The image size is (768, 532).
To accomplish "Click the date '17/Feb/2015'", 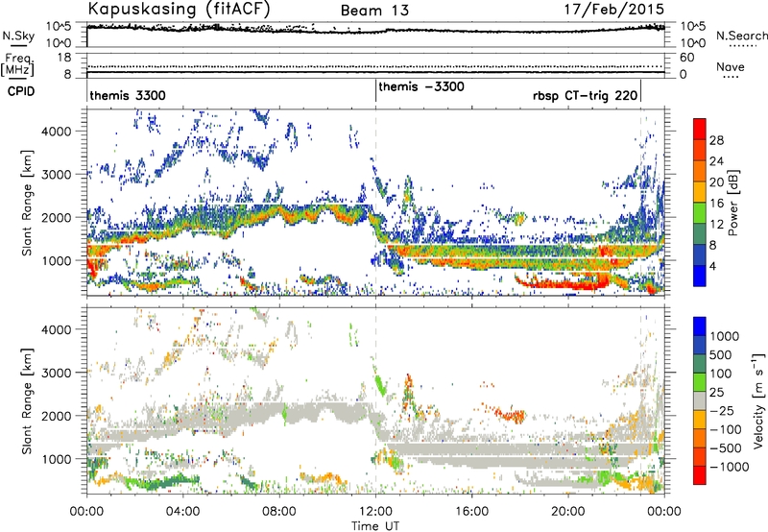I will (x=614, y=9).
